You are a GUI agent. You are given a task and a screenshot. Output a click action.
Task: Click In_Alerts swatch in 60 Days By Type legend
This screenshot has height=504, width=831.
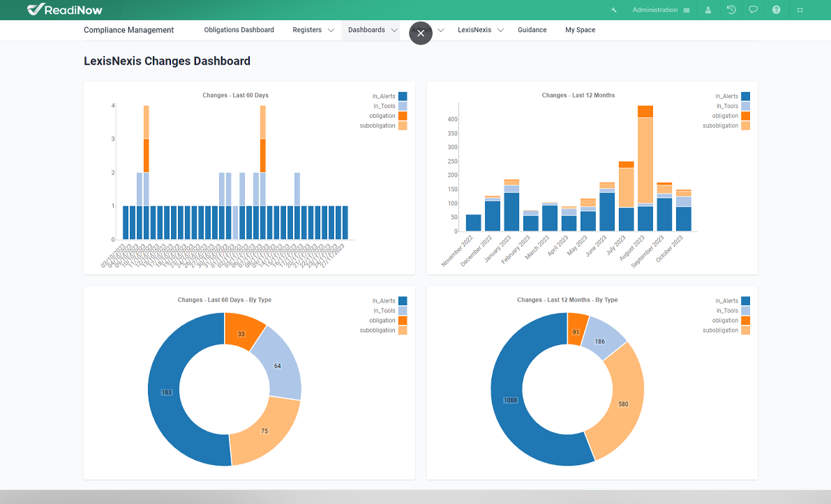tap(403, 300)
